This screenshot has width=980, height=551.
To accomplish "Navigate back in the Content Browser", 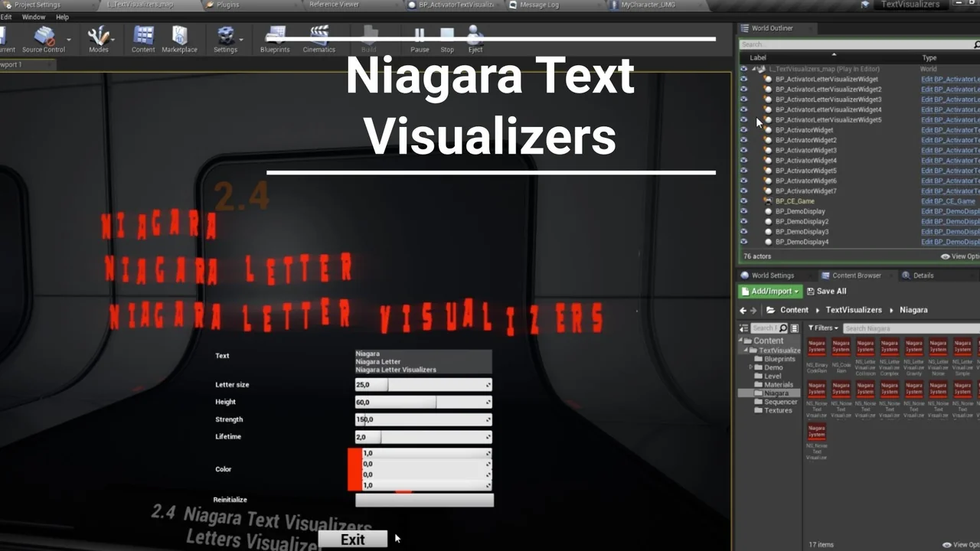I will (x=743, y=310).
